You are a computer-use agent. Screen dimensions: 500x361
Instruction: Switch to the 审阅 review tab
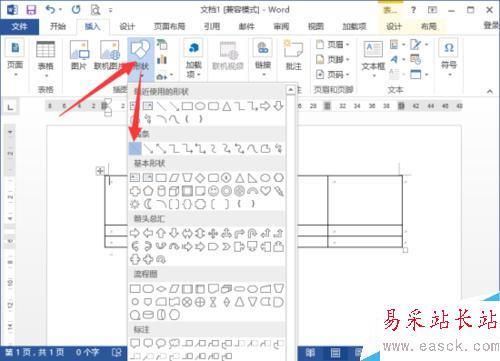[x=281, y=26]
